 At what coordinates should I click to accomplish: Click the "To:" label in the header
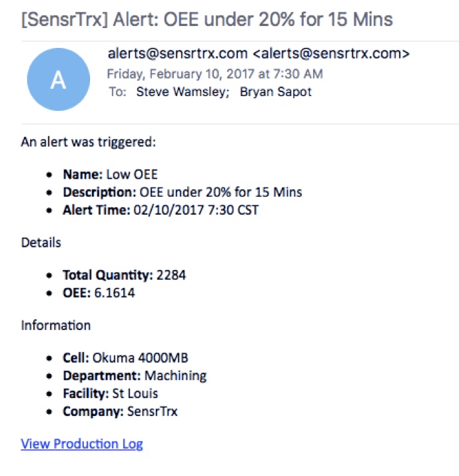(x=117, y=92)
